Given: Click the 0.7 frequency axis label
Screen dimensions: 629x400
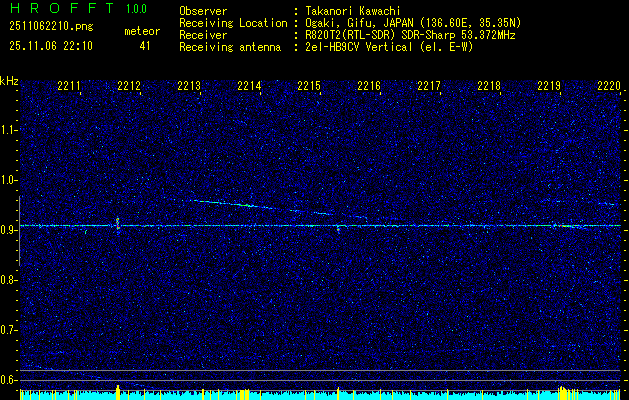Looking at the screenshot, I should [x=9, y=330].
